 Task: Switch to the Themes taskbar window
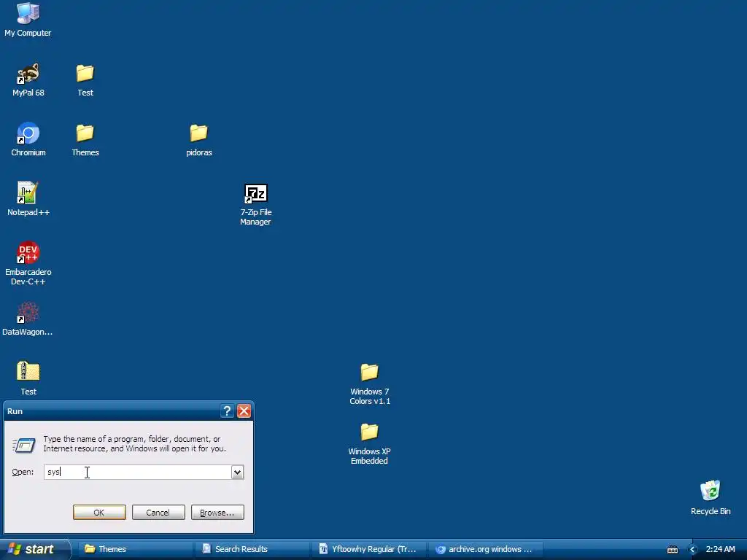point(135,549)
